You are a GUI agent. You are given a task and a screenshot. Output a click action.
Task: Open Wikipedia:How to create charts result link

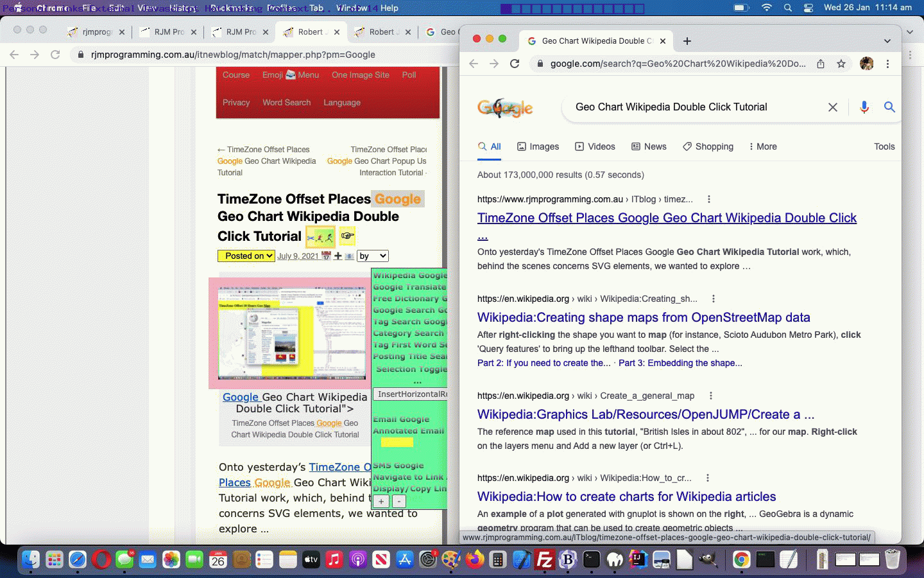(626, 496)
